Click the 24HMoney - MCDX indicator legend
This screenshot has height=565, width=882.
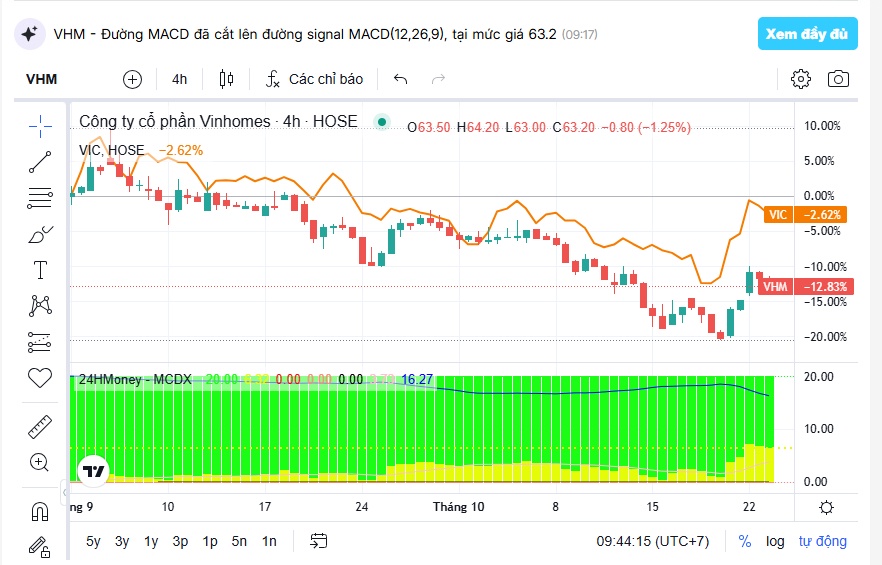[135, 379]
